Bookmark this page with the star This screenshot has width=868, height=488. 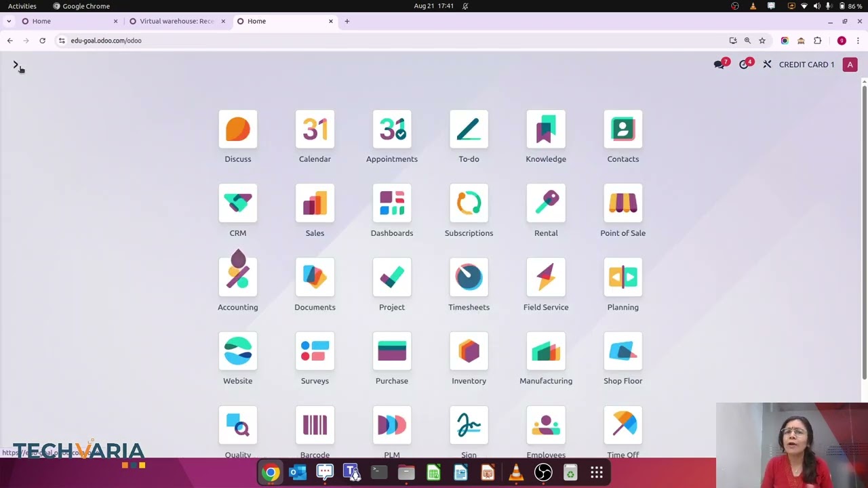click(762, 41)
